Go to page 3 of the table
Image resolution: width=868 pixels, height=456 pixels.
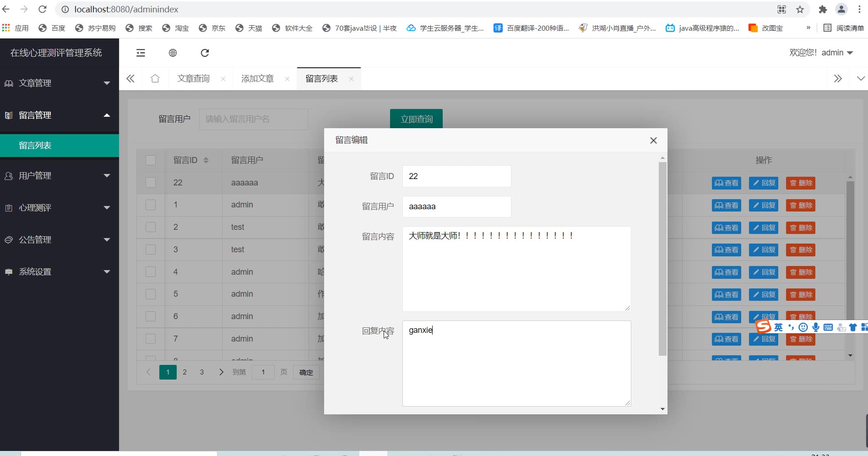(202, 372)
